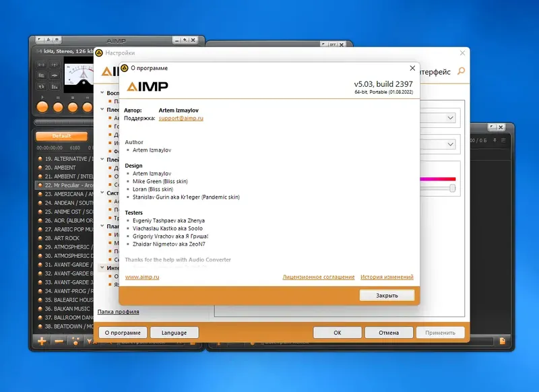Click the three-dots misc icon under playlist
This screenshot has width=539, height=392.
tap(75, 341)
